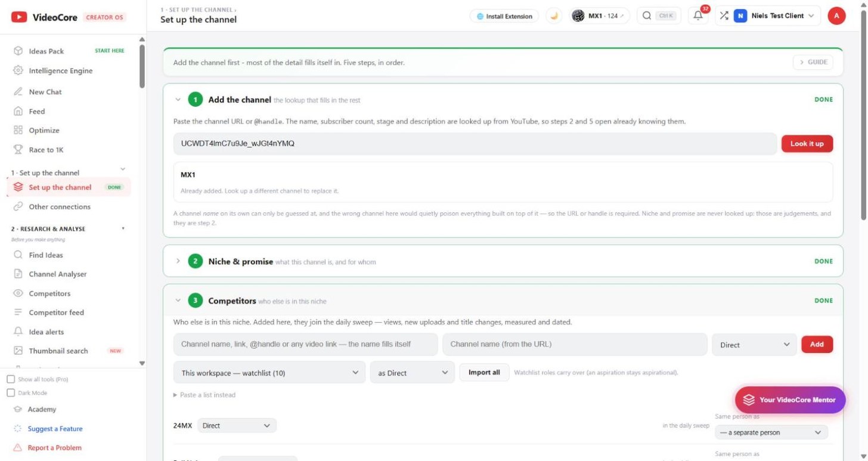Viewport: 868px width, 461px height.
Task: Open the Channel Analyser
Action: point(58,274)
